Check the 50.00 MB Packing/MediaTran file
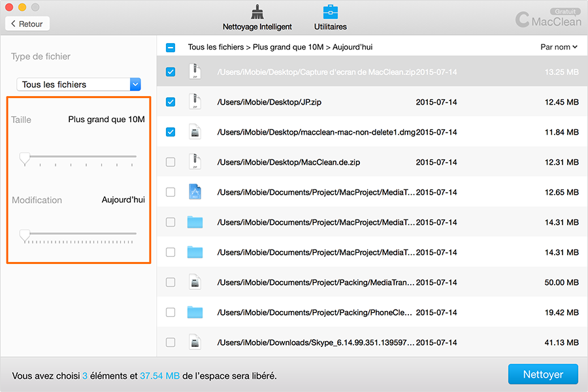The width and height of the screenshot is (588, 392). [171, 282]
